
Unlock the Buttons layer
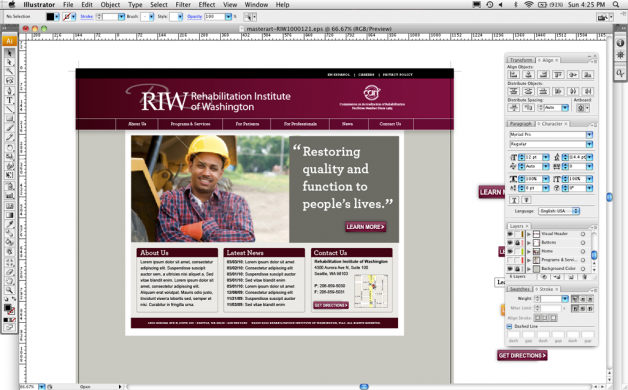pos(517,243)
